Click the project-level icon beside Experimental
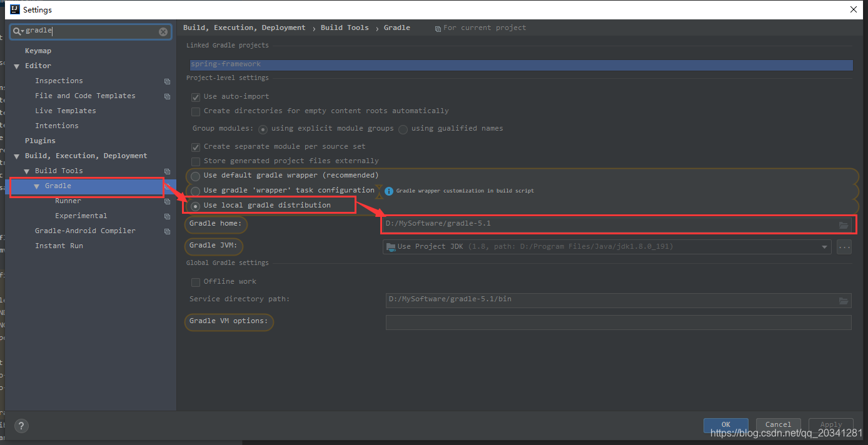The height and width of the screenshot is (445, 868). [x=167, y=216]
